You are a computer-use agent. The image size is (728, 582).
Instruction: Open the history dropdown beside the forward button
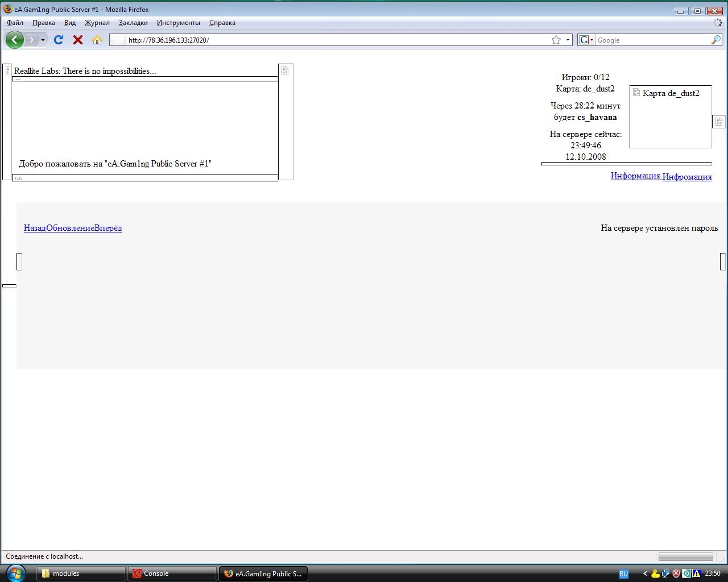pos(43,40)
